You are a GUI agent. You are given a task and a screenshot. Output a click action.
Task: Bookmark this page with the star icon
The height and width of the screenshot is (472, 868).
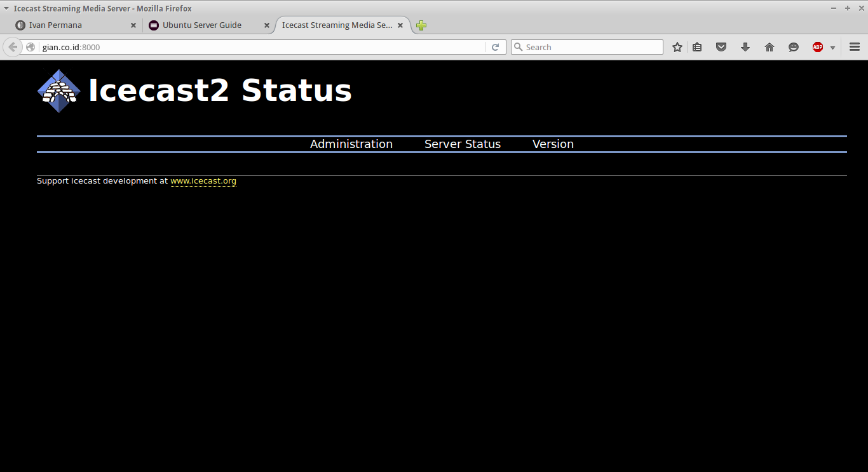tap(677, 47)
